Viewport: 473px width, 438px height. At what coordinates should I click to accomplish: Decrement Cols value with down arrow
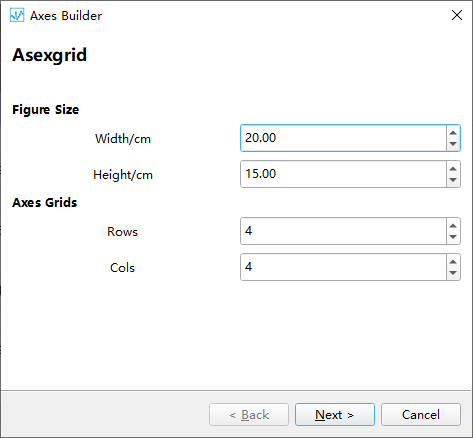tap(453, 273)
